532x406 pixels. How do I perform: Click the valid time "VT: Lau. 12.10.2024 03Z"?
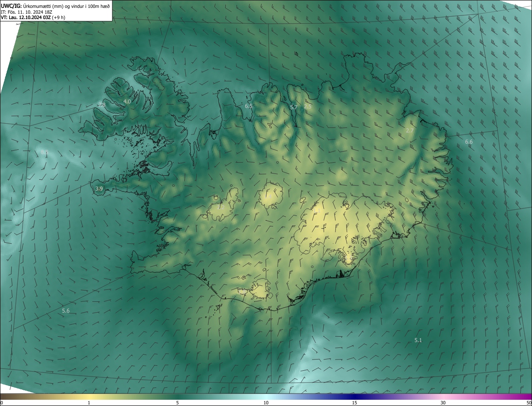tap(26, 17)
